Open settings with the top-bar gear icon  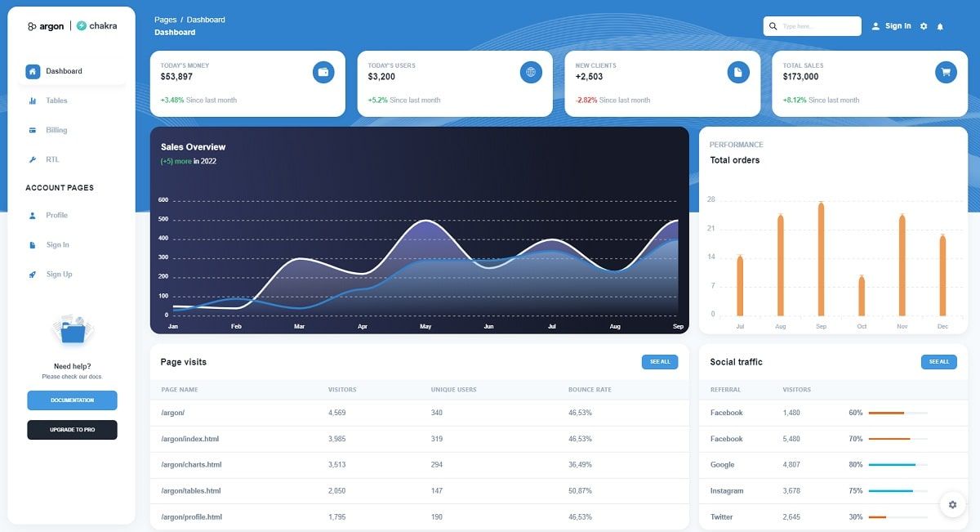point(923,26)
